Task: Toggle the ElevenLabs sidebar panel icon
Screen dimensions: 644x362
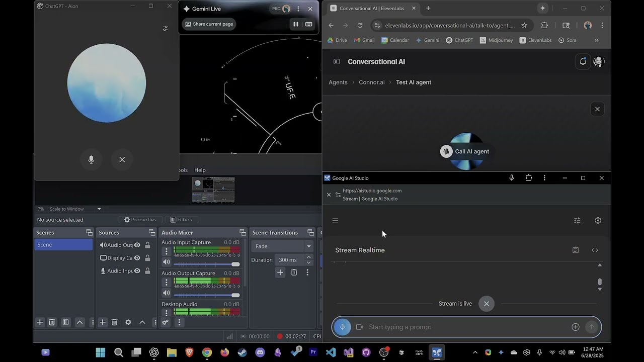Action: (x=337, y=62)
